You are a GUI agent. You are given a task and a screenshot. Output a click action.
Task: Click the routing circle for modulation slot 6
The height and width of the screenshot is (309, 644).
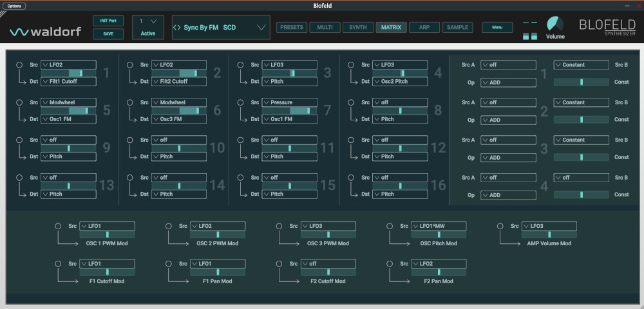(x=130, y=102)
